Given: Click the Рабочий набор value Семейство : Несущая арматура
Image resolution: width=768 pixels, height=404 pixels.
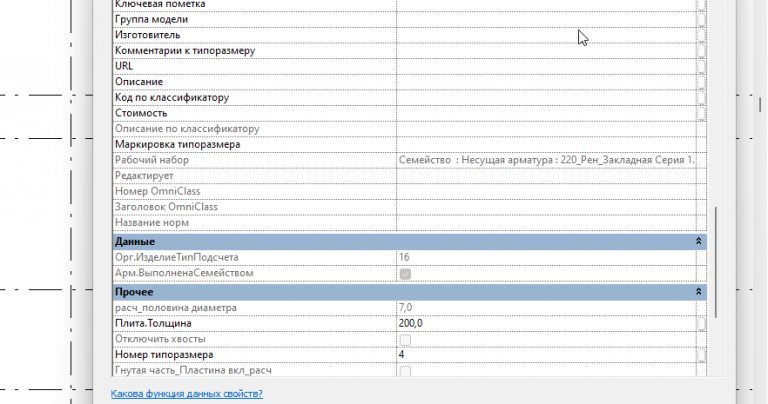Looking at the screenshot, I should (546, 160).
